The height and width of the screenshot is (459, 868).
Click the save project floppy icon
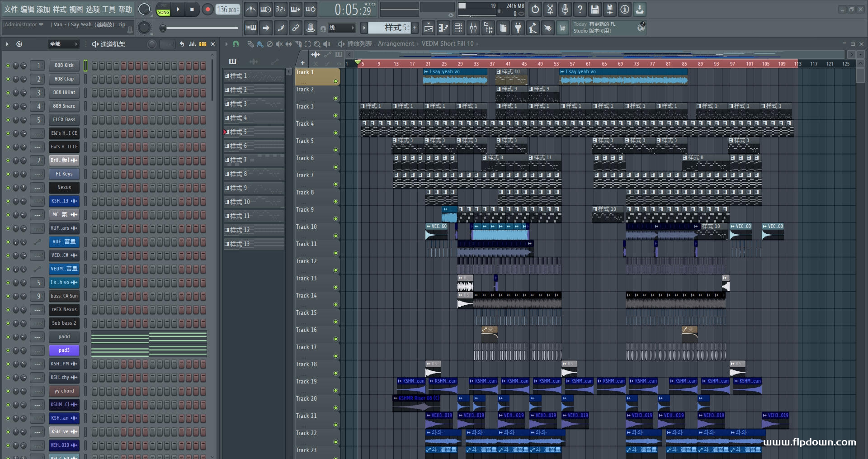(x=594, y=9)
